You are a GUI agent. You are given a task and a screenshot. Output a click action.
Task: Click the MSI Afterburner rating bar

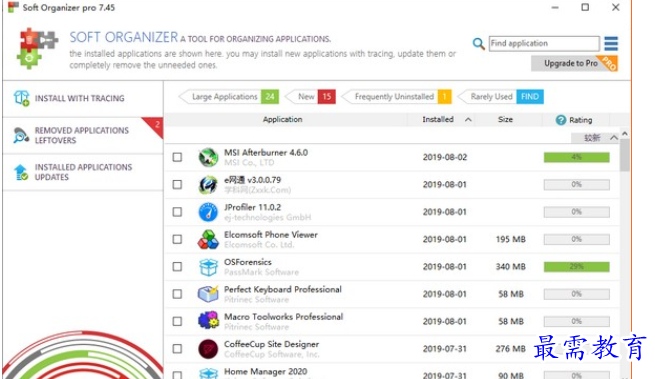point(576,157)
